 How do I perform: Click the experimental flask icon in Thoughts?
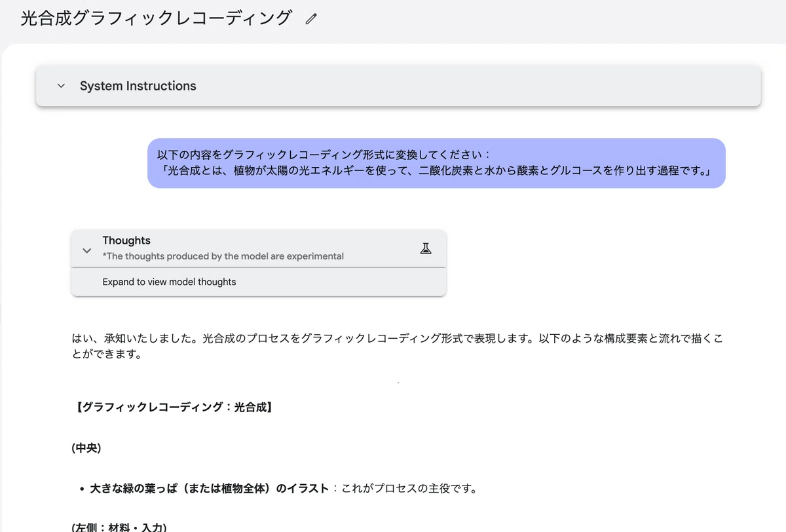pyautogui.click(x=426, y=248)
